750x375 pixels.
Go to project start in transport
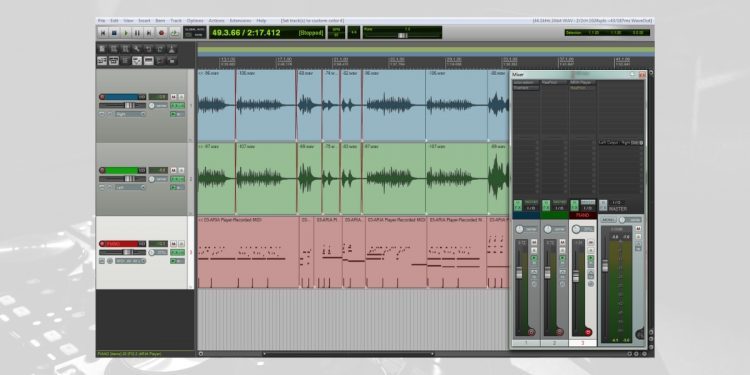tap(102, 33)
